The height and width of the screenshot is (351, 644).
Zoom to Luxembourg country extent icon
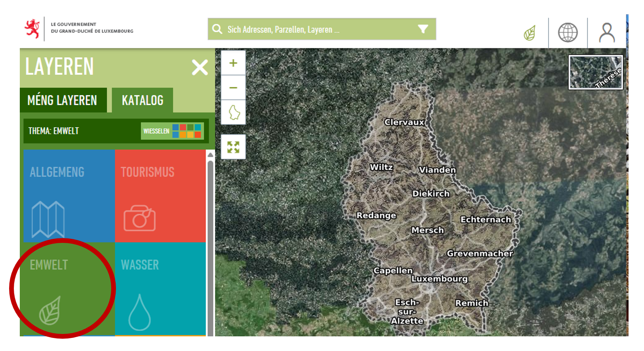coord(234,113)
